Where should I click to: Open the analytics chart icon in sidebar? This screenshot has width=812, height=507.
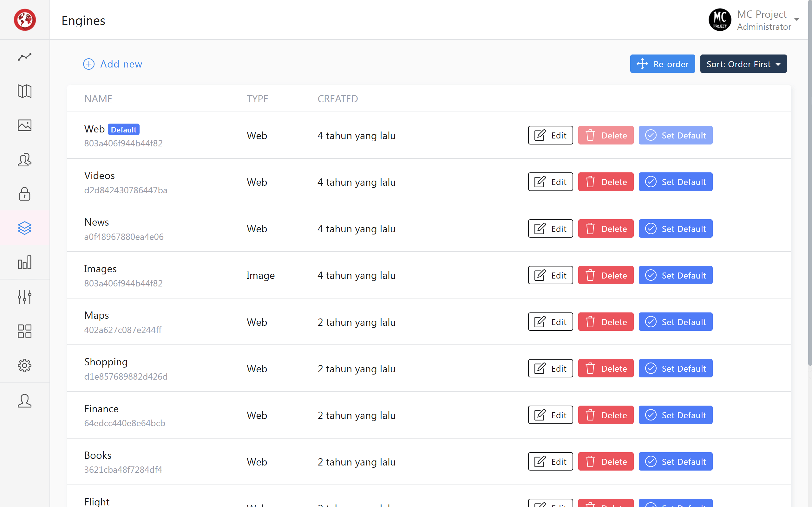coord(24,57)
